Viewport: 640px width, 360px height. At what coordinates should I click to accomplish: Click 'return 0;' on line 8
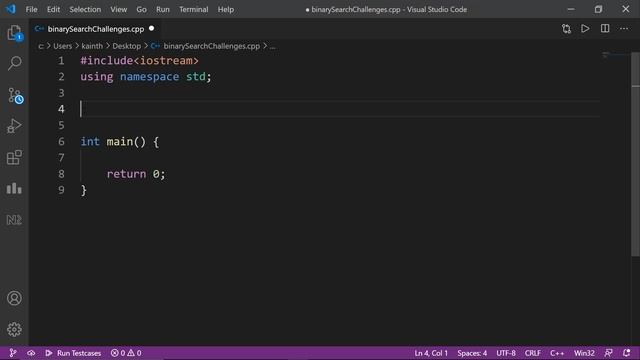[136, 174]
